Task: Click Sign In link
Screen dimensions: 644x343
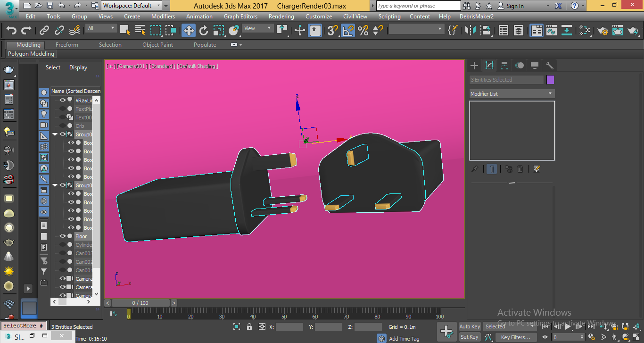Action: pyautogui.click(x=515, y=6)
